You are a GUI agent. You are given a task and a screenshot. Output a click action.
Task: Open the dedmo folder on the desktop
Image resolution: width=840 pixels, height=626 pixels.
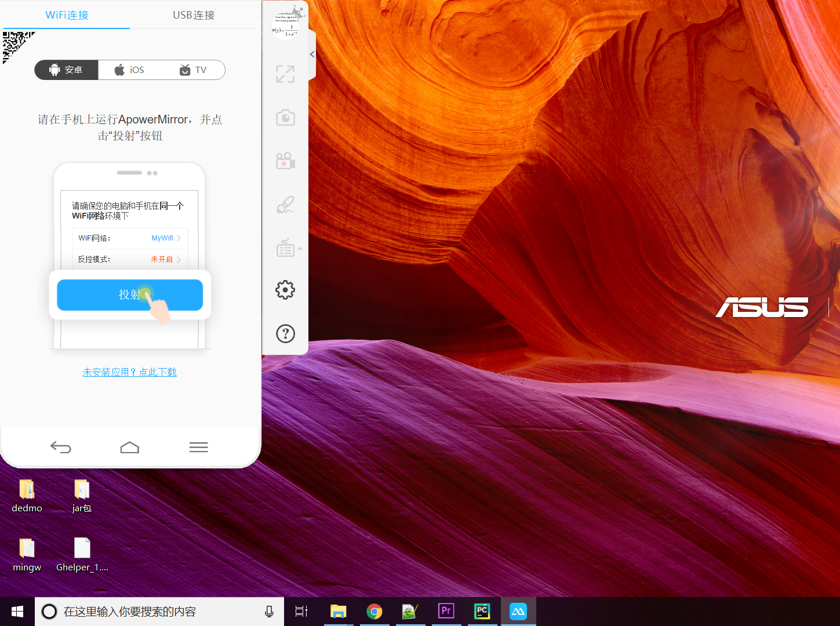click(x=27, y=496)
